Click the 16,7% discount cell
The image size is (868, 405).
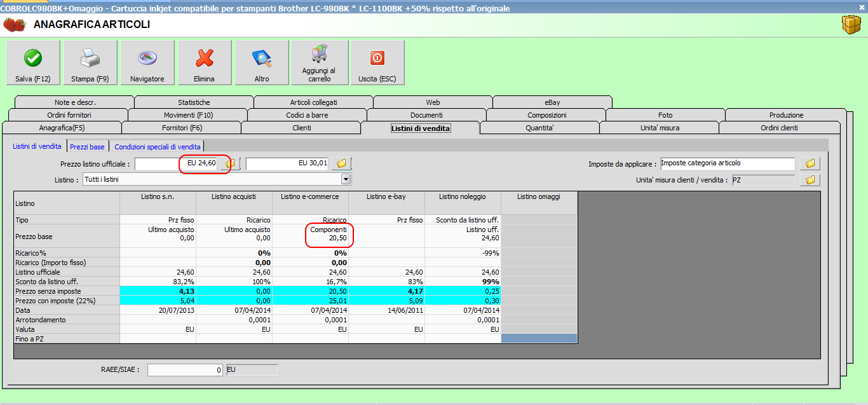pos(311,281)
